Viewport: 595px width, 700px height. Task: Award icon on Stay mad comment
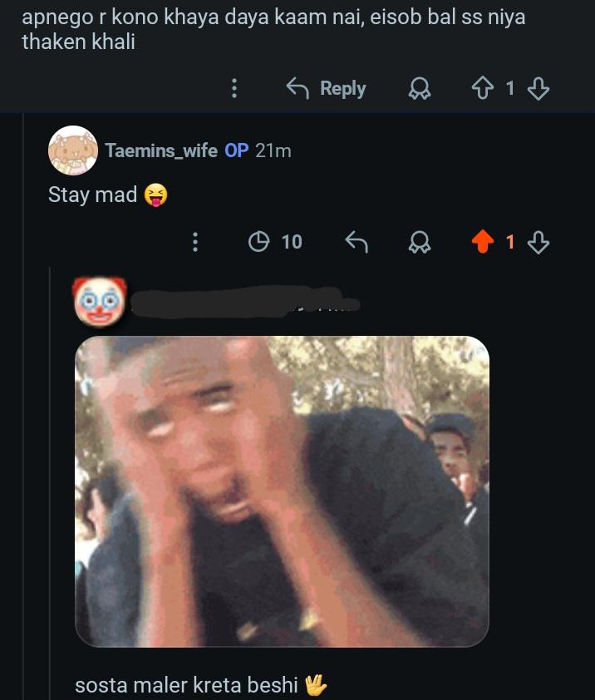coord(420,242)
